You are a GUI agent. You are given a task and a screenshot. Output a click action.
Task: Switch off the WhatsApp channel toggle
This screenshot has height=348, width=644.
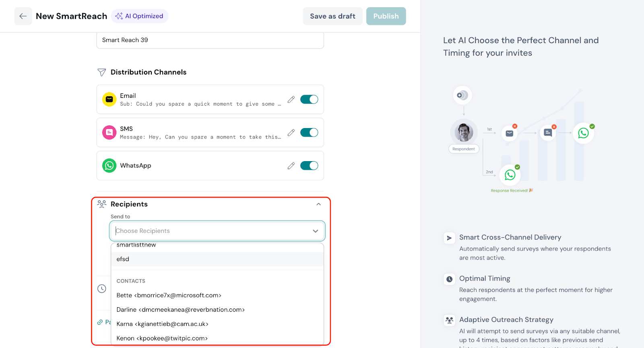[309, 166]
